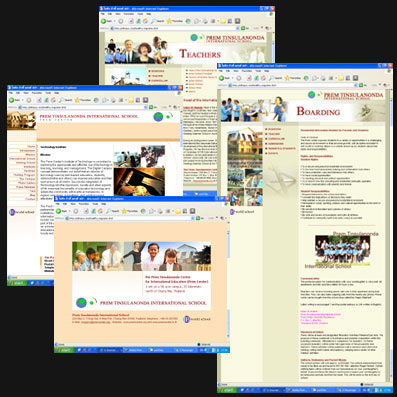Click the Start button under the Boarding window
The width and height of the screenshot is (397, 397).
point(227,390)
